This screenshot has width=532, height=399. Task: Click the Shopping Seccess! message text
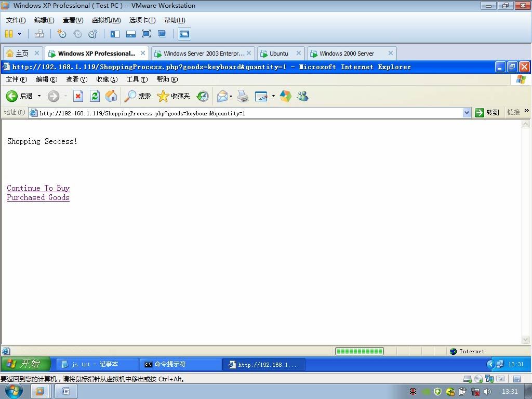[x=43, y=141]
